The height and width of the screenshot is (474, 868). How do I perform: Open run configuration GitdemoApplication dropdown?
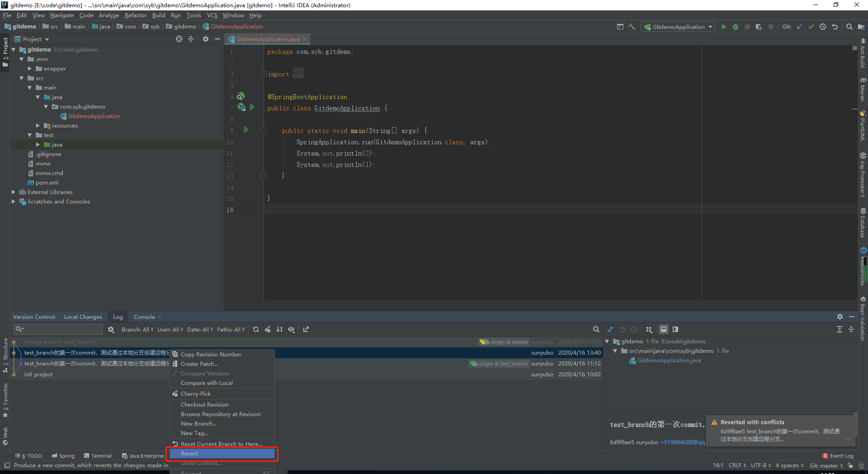(679, 27)
